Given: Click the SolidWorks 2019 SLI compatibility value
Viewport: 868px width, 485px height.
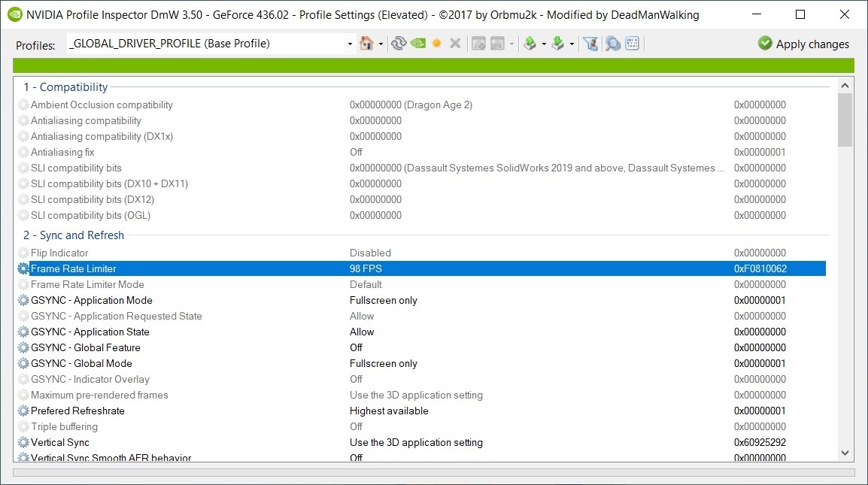Looking at the screenshot, I should pos(536,168).
